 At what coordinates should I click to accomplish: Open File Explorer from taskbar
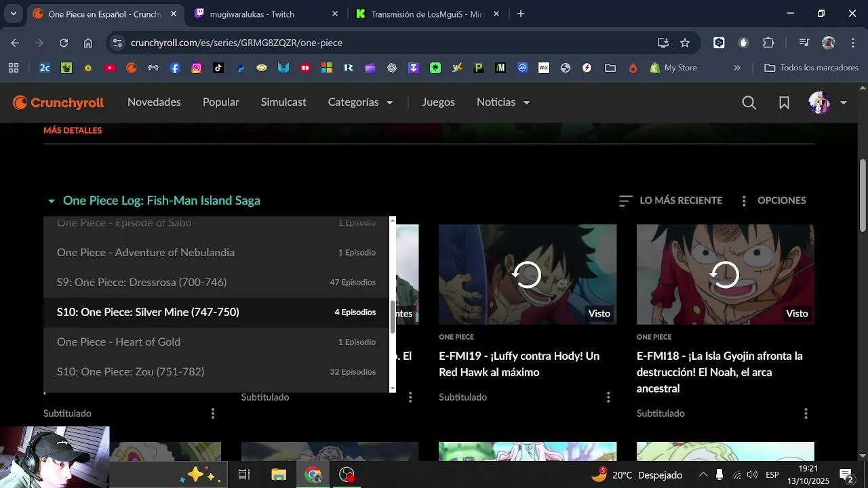(x=279, y=474)
